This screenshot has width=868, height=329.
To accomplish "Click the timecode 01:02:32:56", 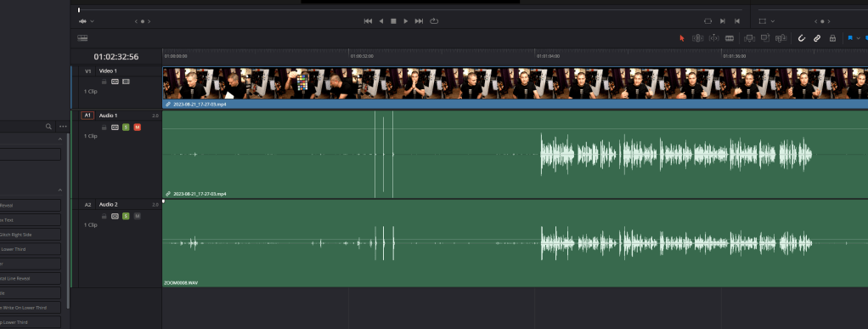I will (116, 56).
